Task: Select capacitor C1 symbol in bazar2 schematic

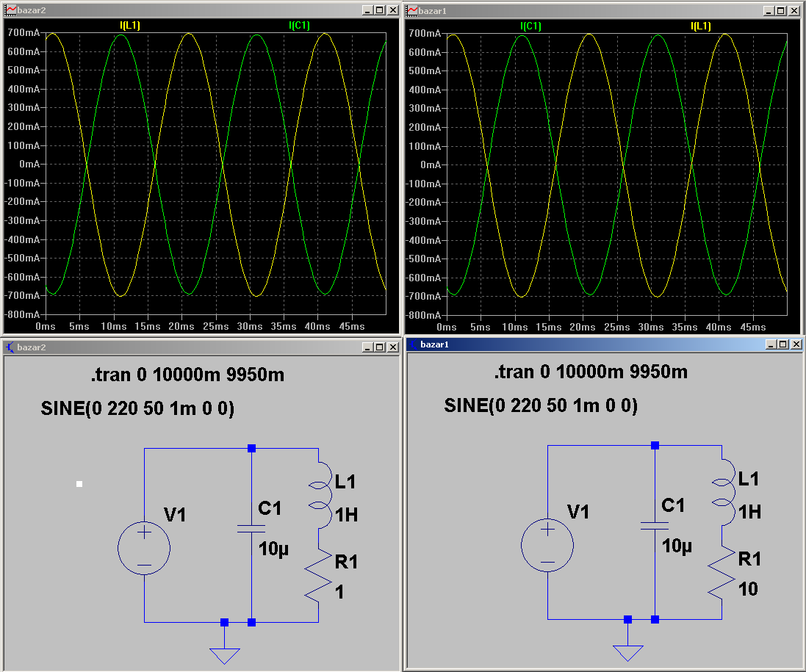Action: tap(251, 528)
